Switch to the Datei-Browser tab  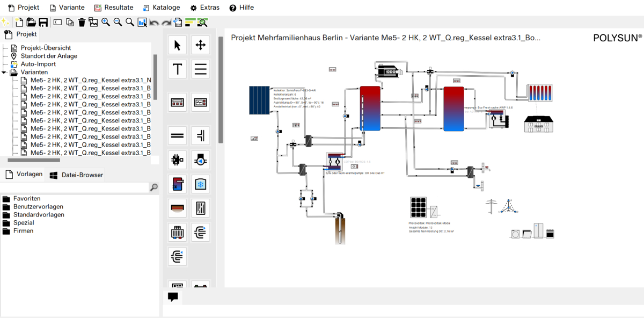[76, 175]
